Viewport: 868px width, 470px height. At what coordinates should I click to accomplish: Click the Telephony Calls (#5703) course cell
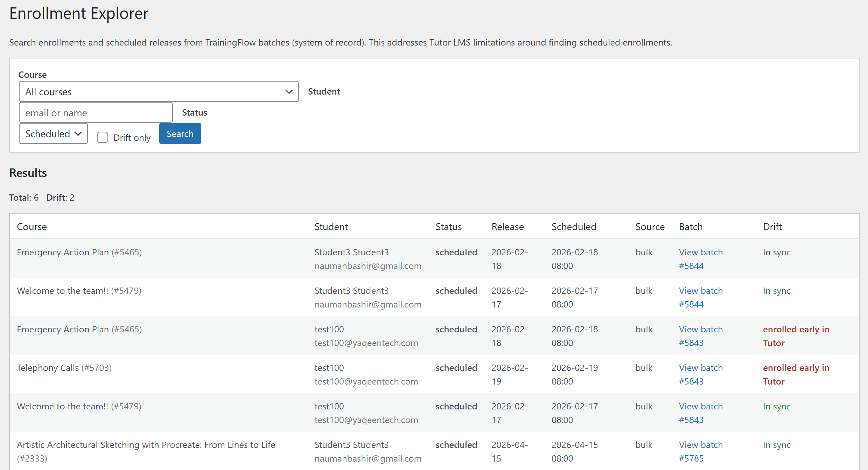(64, 368)
